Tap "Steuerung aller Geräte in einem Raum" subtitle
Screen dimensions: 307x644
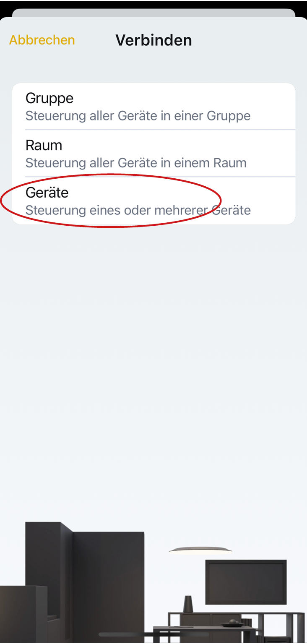pyautogui.click(x=136, y=163)
